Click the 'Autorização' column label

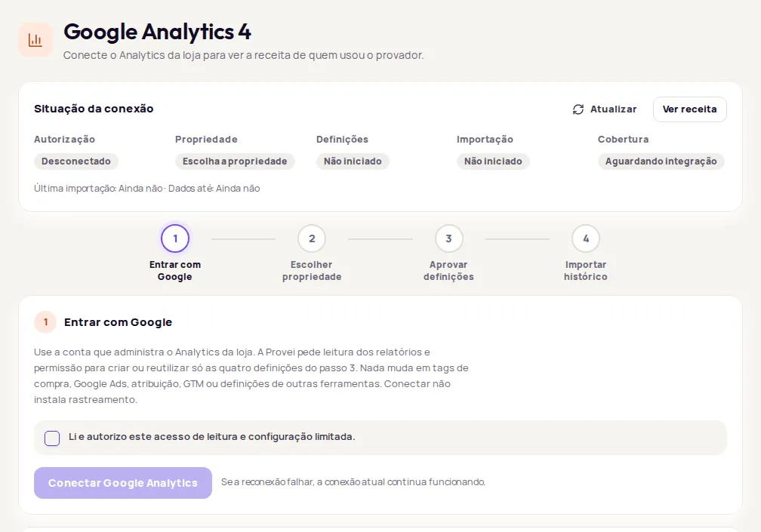coord(65,139)
